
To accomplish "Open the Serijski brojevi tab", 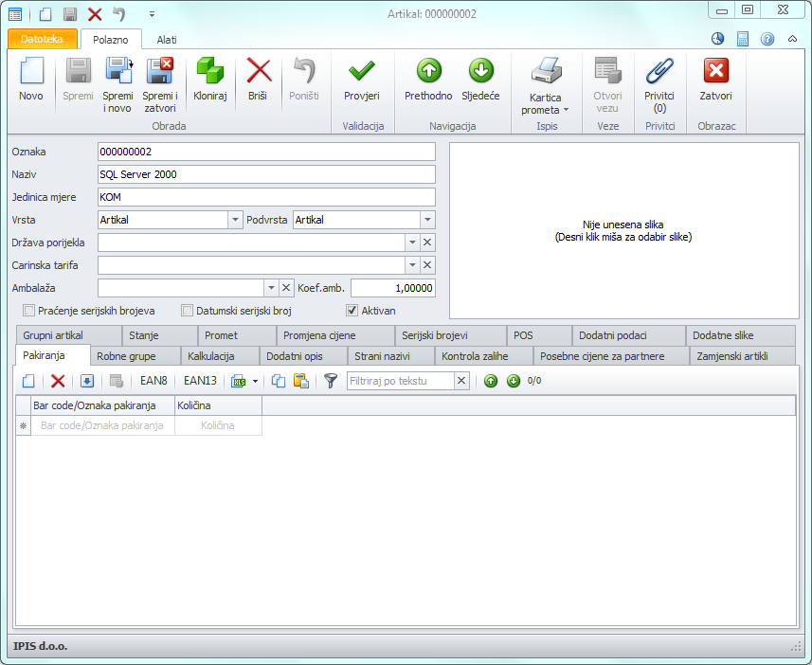I will (451, 335).
